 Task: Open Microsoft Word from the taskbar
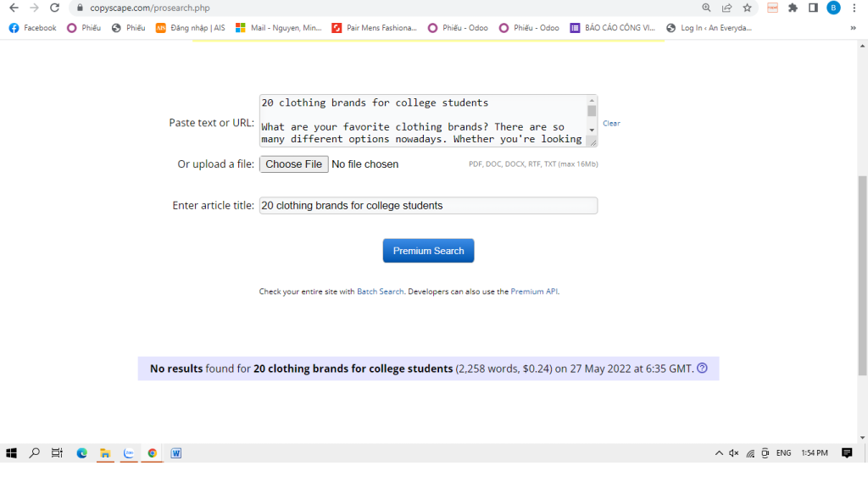tap(176, 453)
